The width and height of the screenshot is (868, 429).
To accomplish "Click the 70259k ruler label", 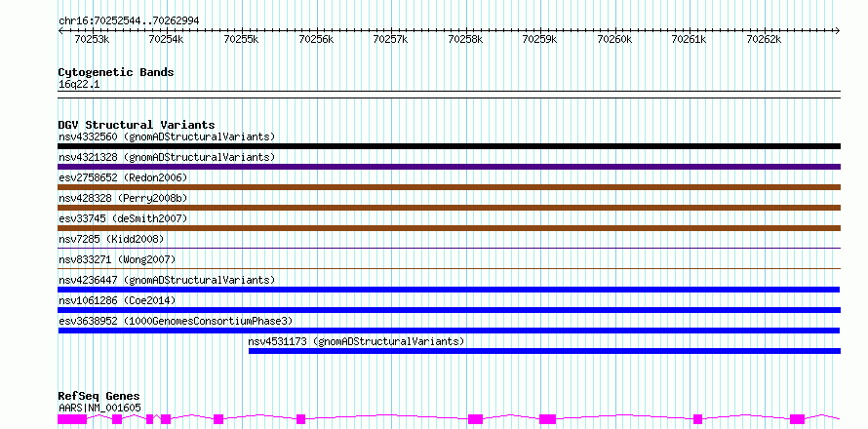I will [x=539, y=39].
